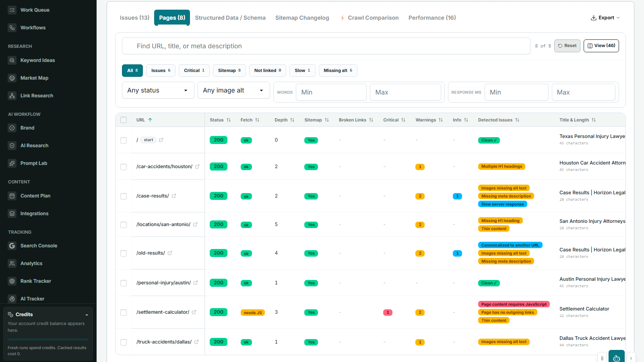Viewport: 644px width, 362px height.
Task: Apply the Not linked 0 filter
Action: (x=268, y=70)
